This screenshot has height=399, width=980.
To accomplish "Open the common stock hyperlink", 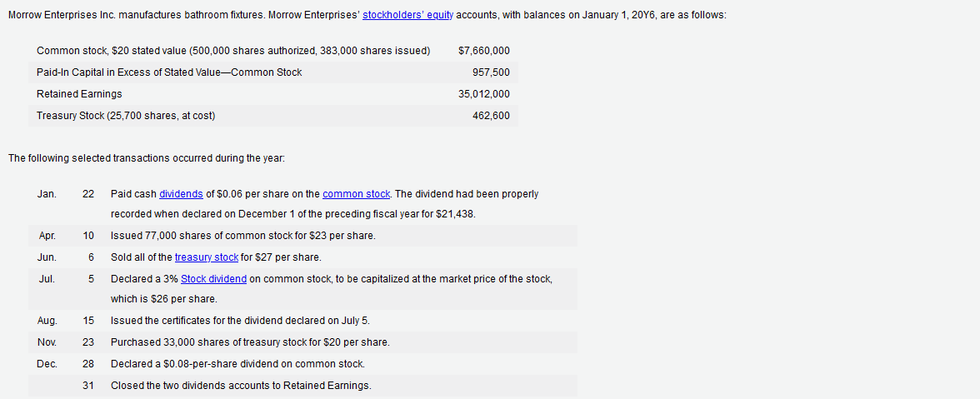I will coord(357,194).
